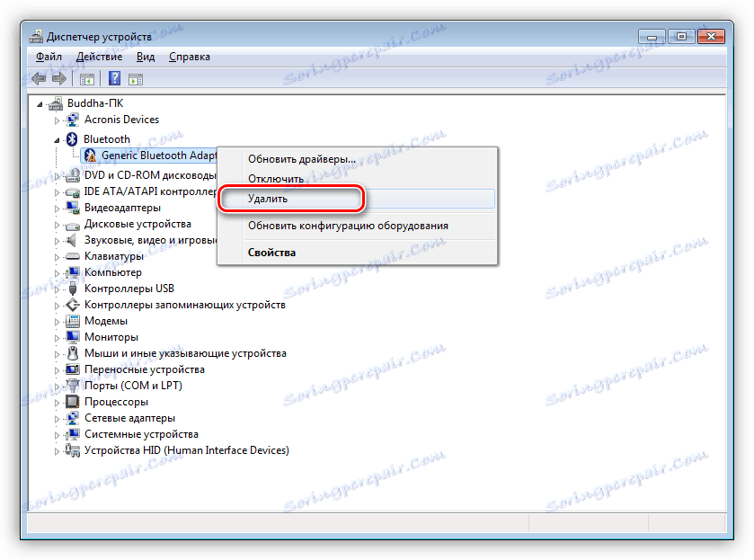Expand the Мониторы node
The width and height of the screenshot is (754, 560).
pyautogui.click(x=57, y=338)
